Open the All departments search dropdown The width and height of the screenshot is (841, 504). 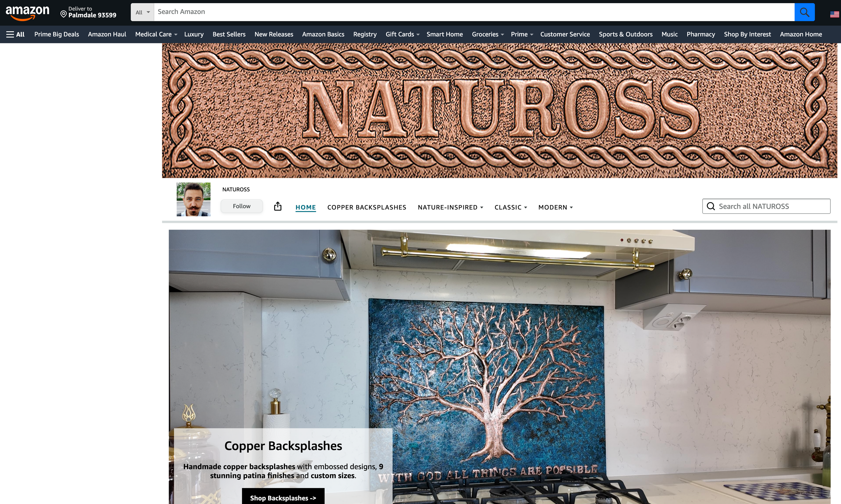click(x=142, y=12)
